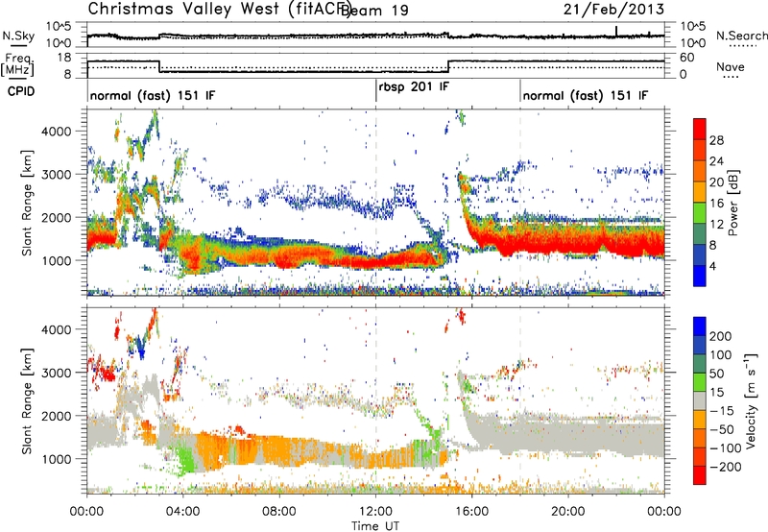Click the "Nave" legend label
Viewport: 768px width, 532px height.
[x=731, y=67]
